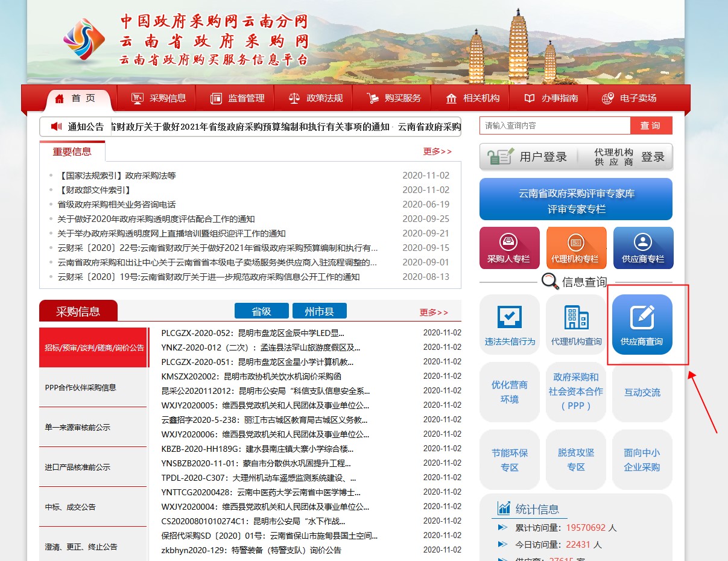This screenshot has height=561, width=728.
Task: Open 云财采〔2020〕19号 notice link
Action: (209, 277)
